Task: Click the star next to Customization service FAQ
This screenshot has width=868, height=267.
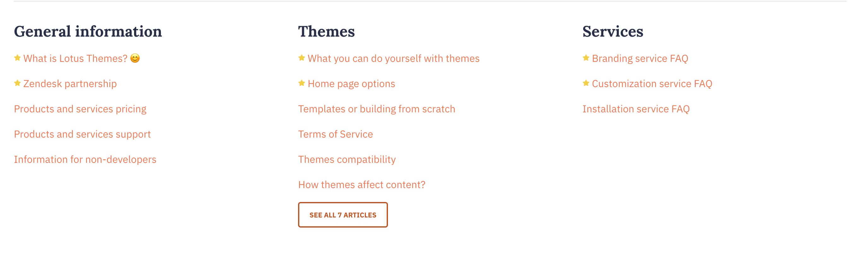Action: [586, 83]
